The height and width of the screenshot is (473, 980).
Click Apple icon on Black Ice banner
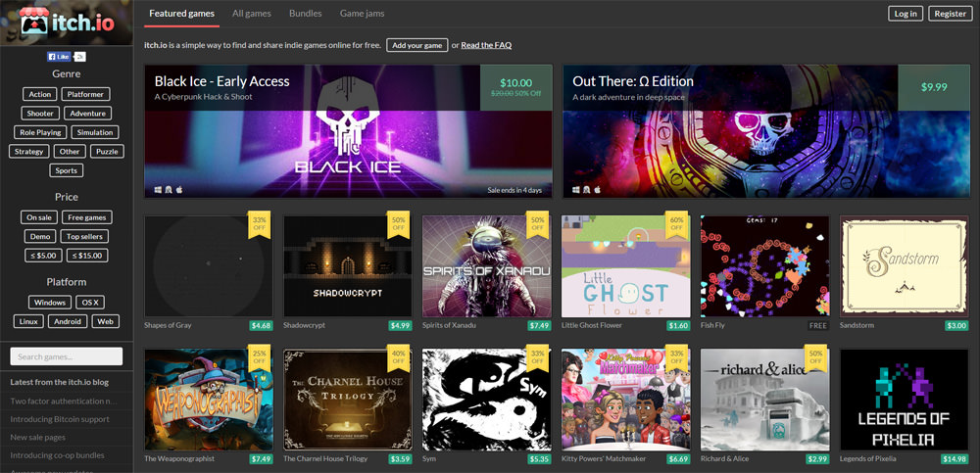[178, 189]
